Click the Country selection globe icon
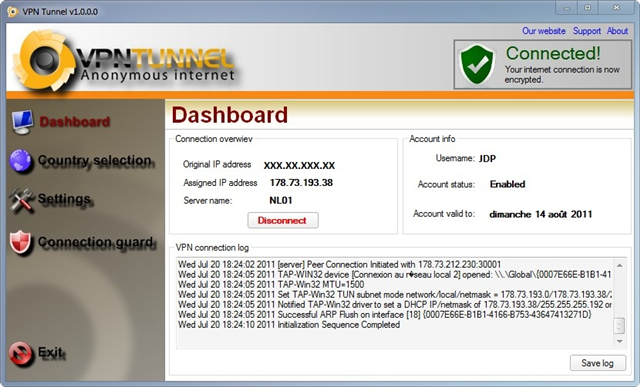 20,160
